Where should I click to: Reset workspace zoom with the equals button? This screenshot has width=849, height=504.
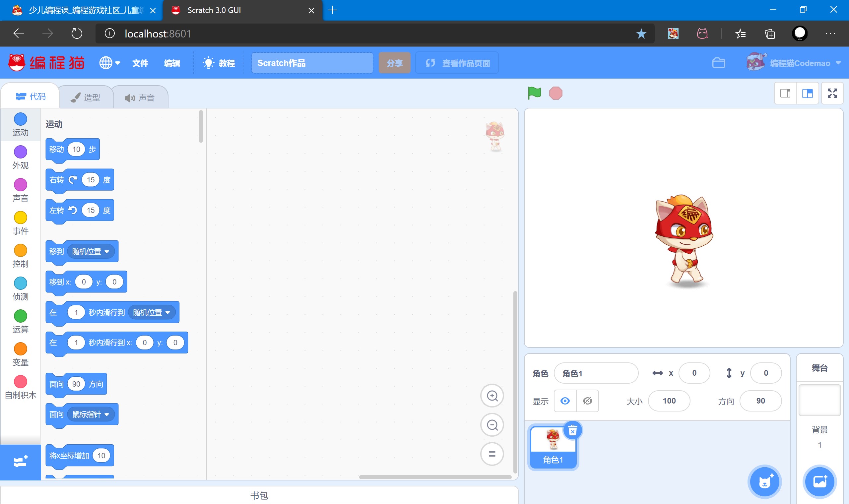[492, 454]
